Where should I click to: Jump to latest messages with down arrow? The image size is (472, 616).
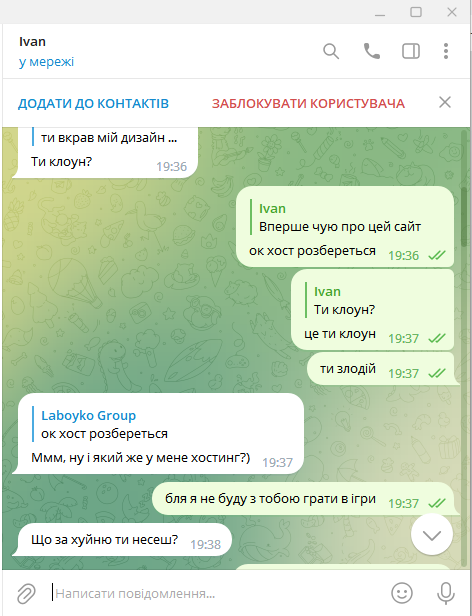(x=432, y=535)
